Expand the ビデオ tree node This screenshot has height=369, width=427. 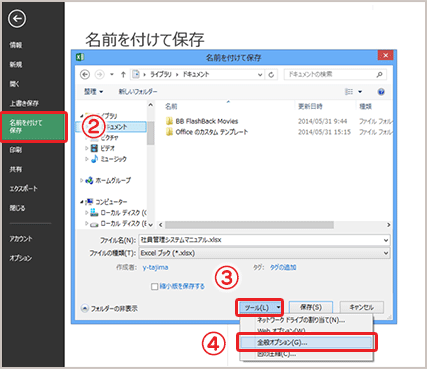point(87,148)
